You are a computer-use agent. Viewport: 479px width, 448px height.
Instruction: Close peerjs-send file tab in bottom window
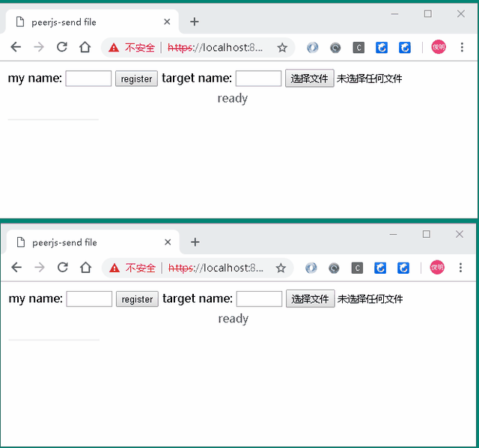coord(168,242)
